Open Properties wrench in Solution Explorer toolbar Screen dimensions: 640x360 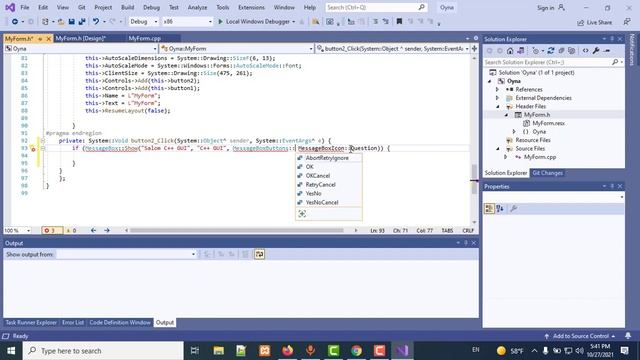596,51
